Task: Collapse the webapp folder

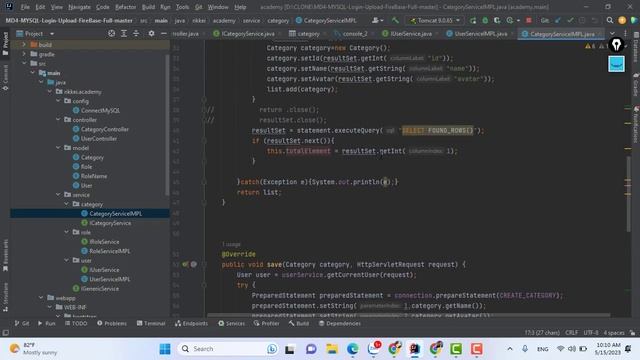Action: [41, 298]
